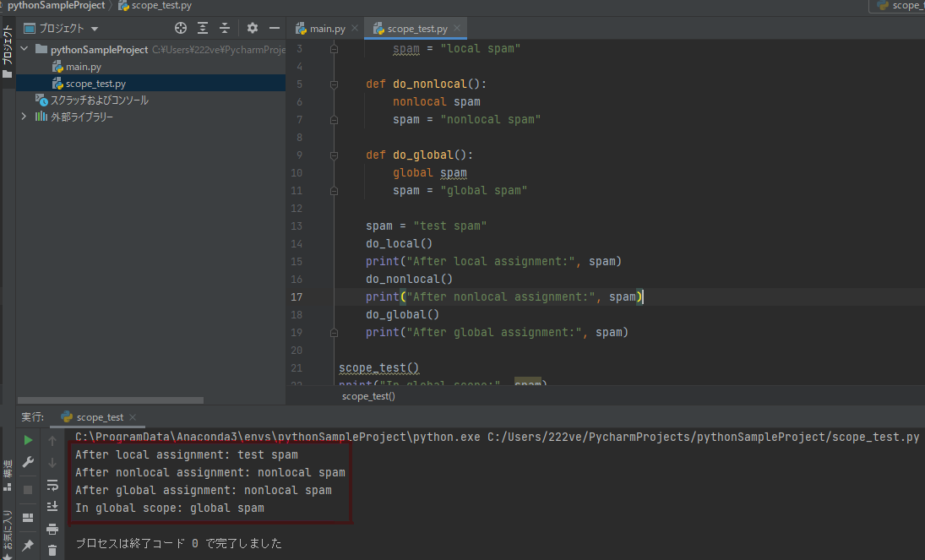Viewport: 925px width, 560px height.
Task: Click the locate-file crosshair icon in Project panel
Action: [x=180, y=28]
